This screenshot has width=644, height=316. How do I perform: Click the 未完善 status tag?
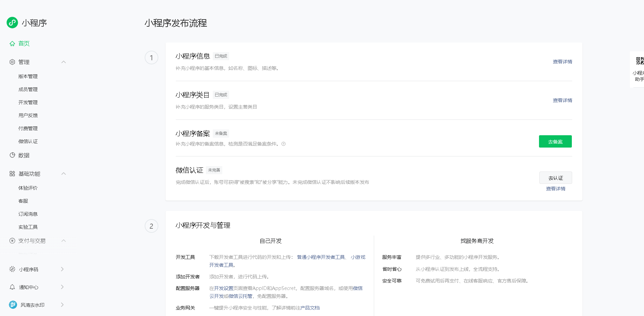[x=214, y=170]
